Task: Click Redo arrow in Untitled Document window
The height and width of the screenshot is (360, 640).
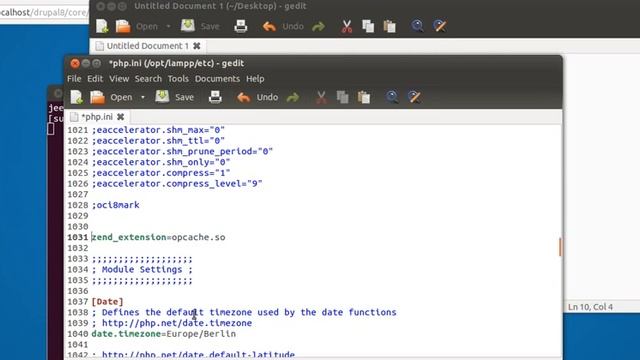Action: coord(318,27)
